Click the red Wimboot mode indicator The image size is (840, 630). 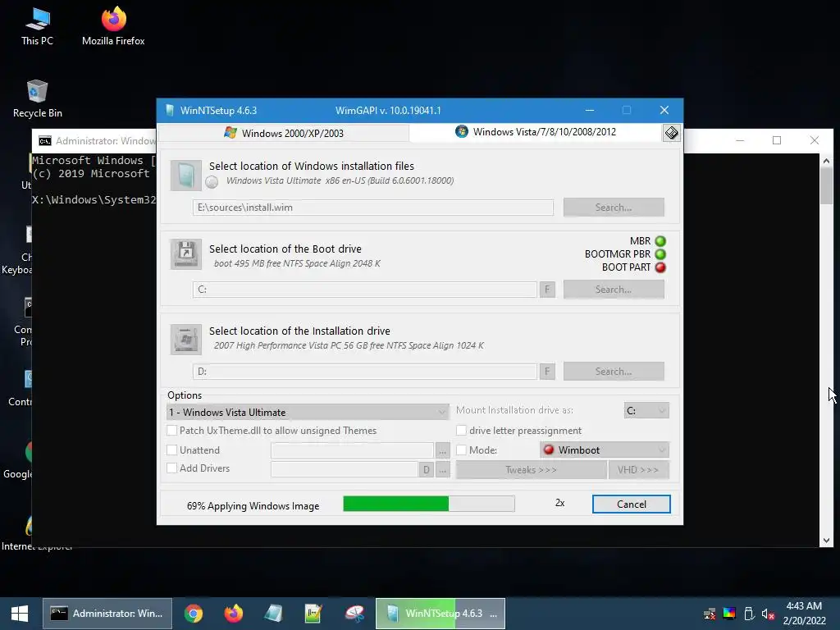pyautogui.click(x=549, y=450)
